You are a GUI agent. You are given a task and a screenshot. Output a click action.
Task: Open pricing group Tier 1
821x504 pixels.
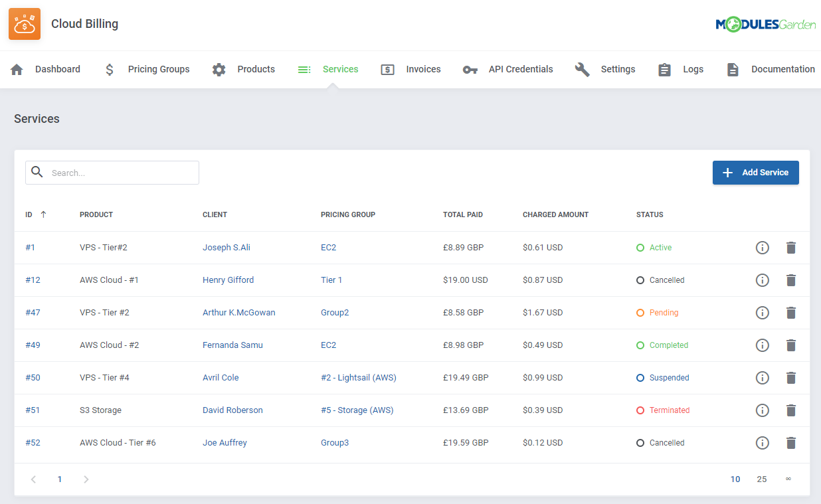(331, 280)
